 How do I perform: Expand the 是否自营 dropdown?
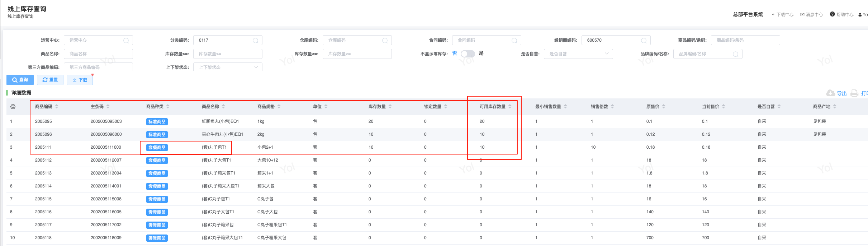(x=578, y=54)
